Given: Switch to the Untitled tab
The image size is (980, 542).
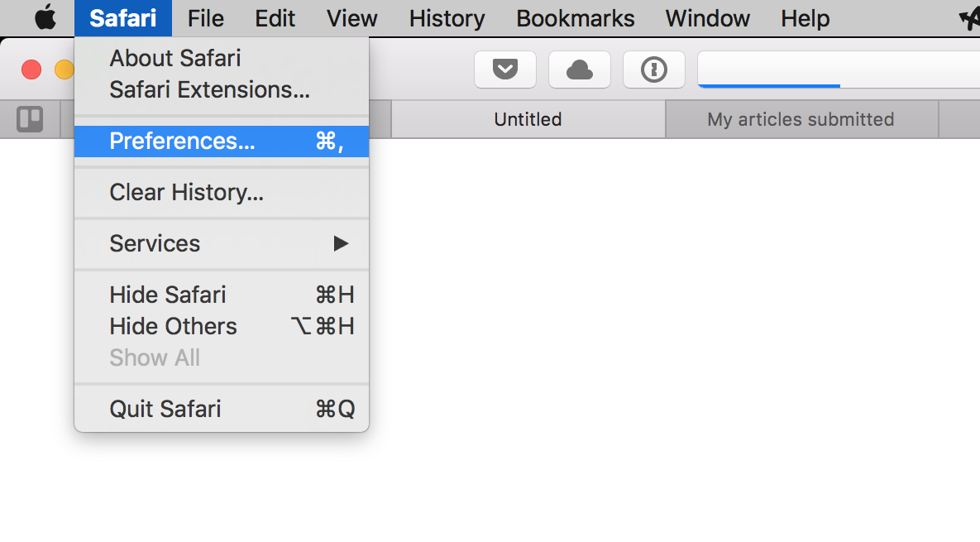Looking at the screenshot, I should pos(528,119).
